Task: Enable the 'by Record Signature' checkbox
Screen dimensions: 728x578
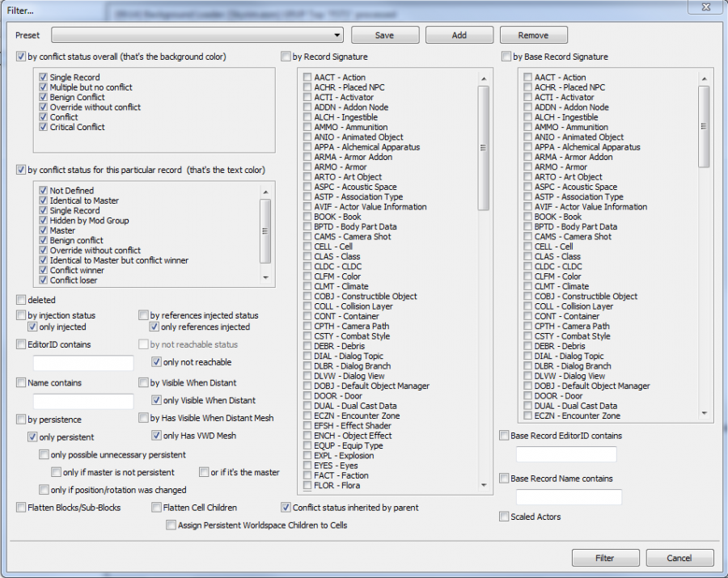Action: [286, 56]
